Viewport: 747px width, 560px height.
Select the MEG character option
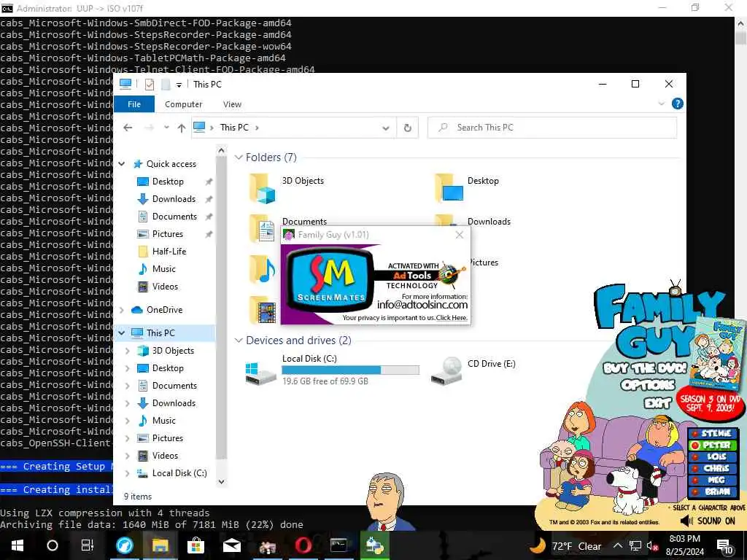[x=712, y=480]
